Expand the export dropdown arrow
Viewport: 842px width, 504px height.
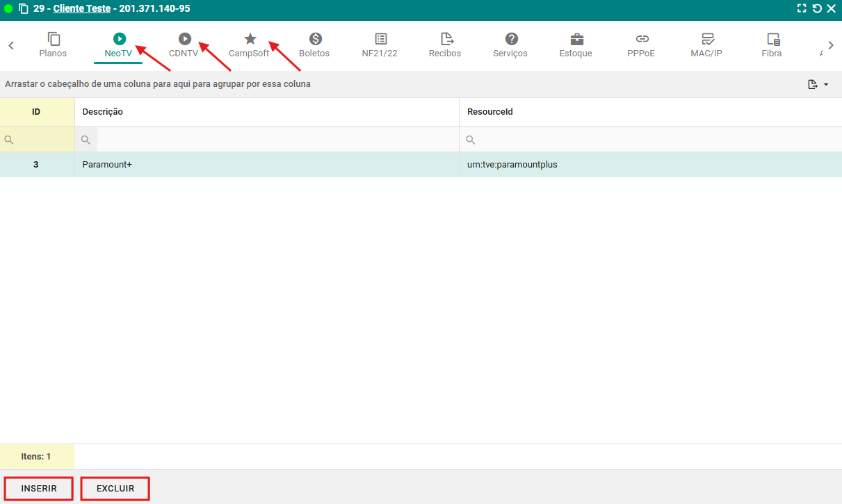coord(826,85)
